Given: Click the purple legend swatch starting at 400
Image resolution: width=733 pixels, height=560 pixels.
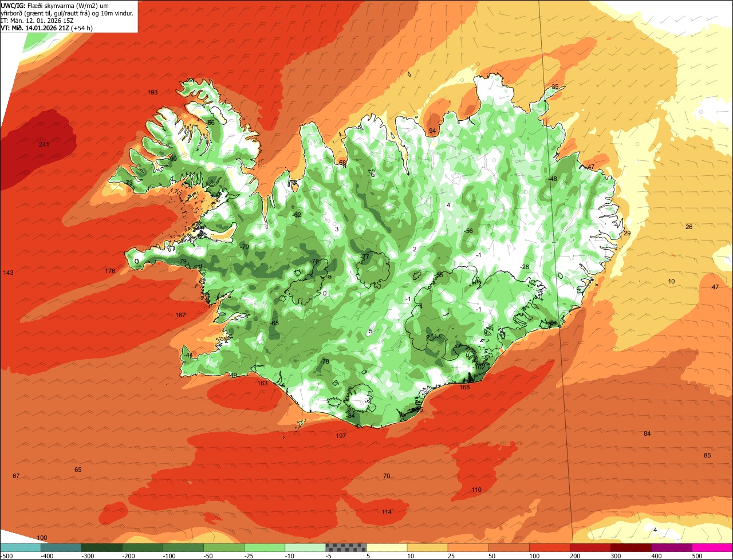Looking at the screenshot, I should [x=671, y=547].
